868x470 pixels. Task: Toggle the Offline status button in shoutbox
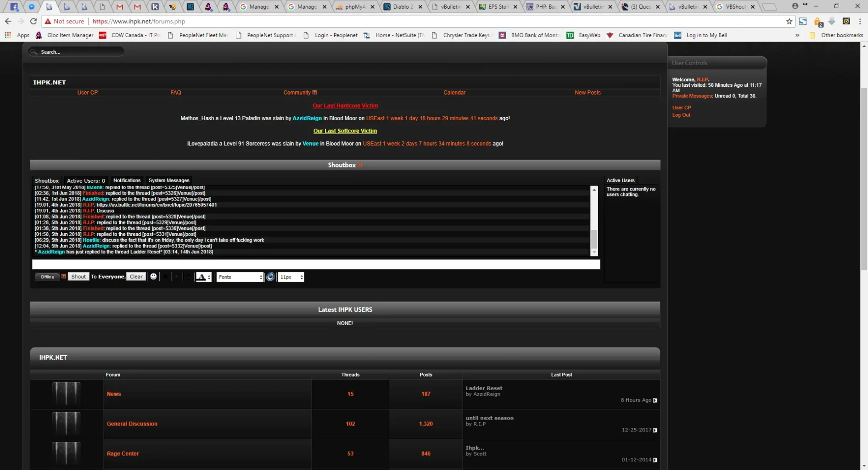coord(47,277)
